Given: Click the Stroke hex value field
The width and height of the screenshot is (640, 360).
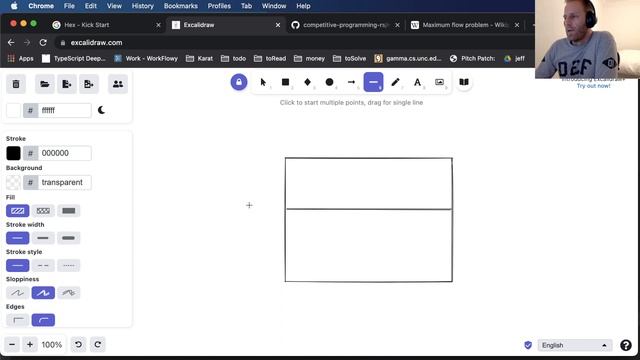Looking at the screenshot, I should [x=64, y=153].
